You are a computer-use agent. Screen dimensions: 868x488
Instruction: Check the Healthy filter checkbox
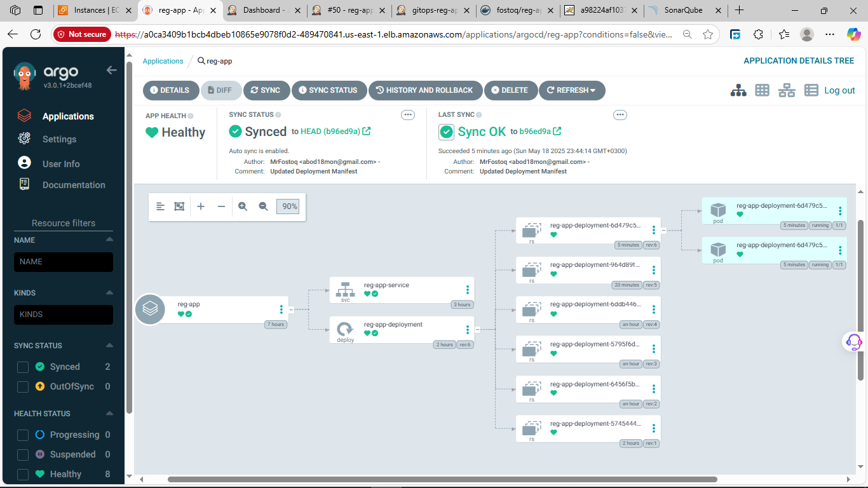pyautogui.click(x=23, y=474)
